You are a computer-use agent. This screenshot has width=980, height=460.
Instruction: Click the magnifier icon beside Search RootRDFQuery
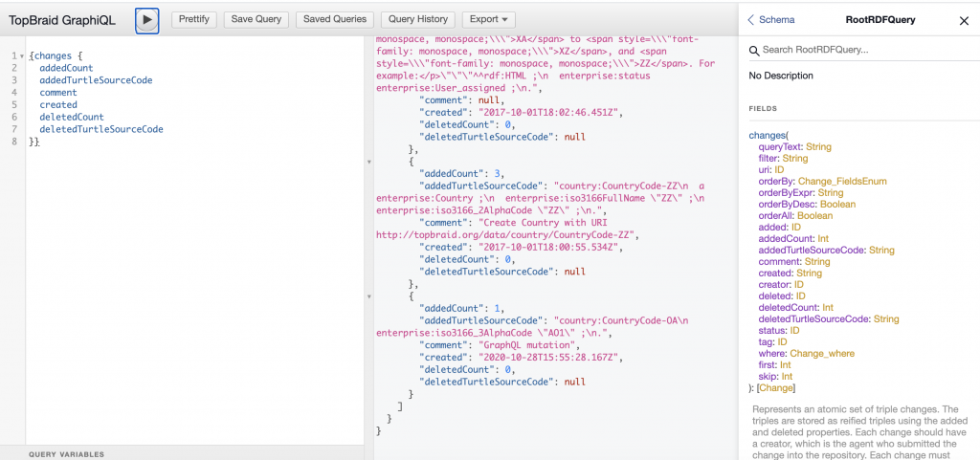click(x=754, y=50)
